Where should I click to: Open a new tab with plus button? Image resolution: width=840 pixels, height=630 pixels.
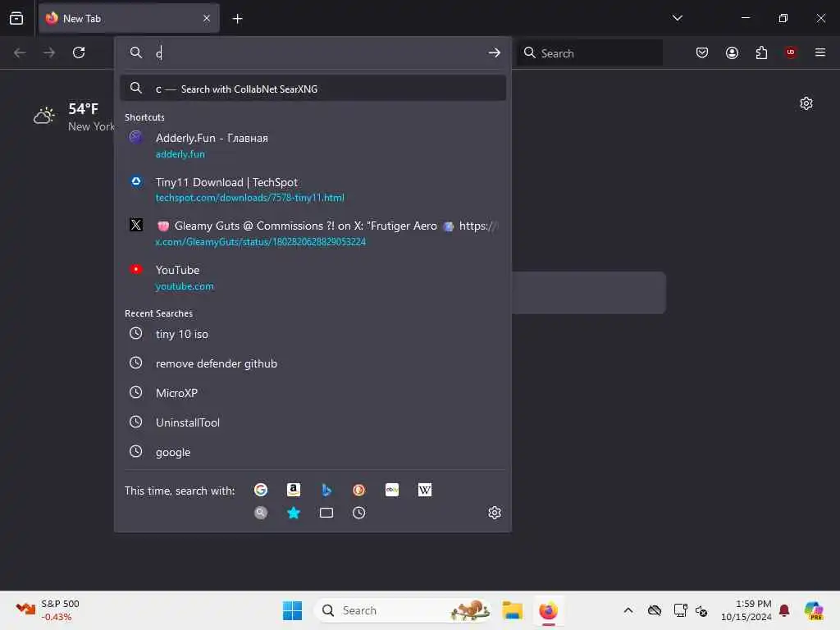click(x=237, y=19)
